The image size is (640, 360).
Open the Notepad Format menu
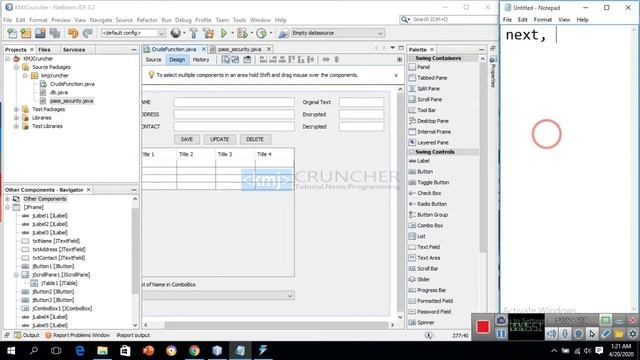(542, 20)
